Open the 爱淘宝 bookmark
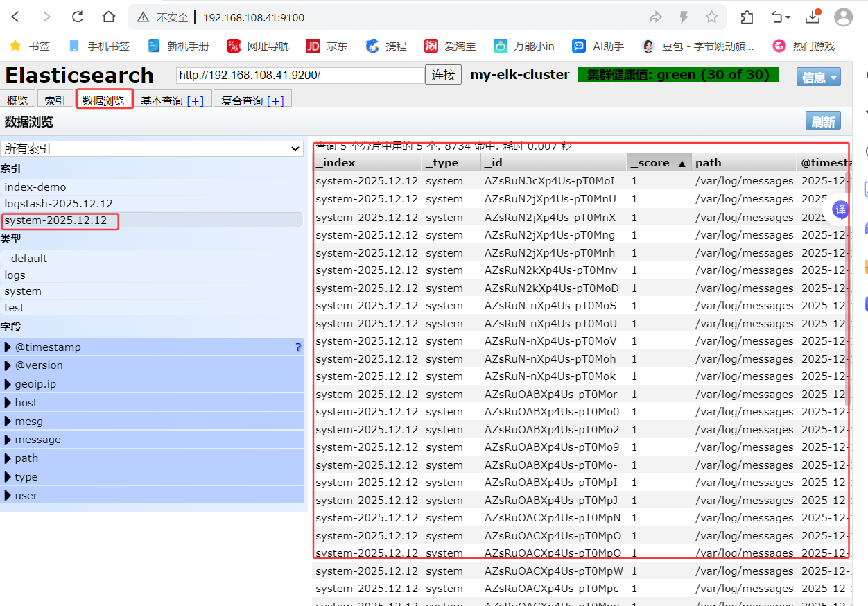 pyautogui.click(x=451, y=46)
